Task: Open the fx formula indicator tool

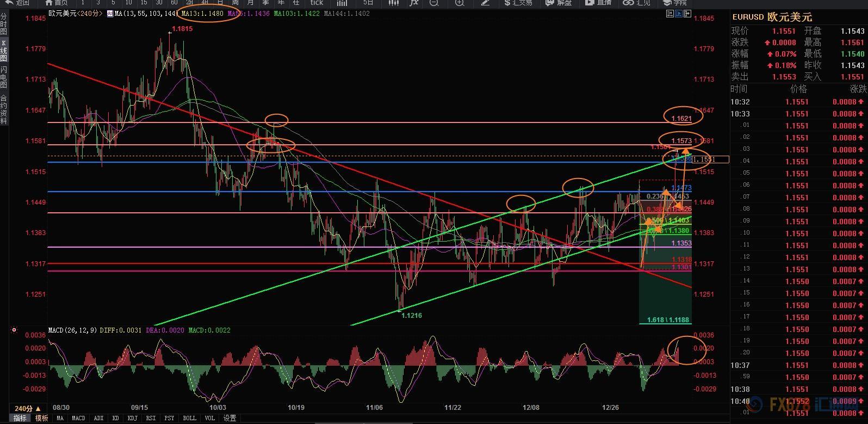Action: 414,3
